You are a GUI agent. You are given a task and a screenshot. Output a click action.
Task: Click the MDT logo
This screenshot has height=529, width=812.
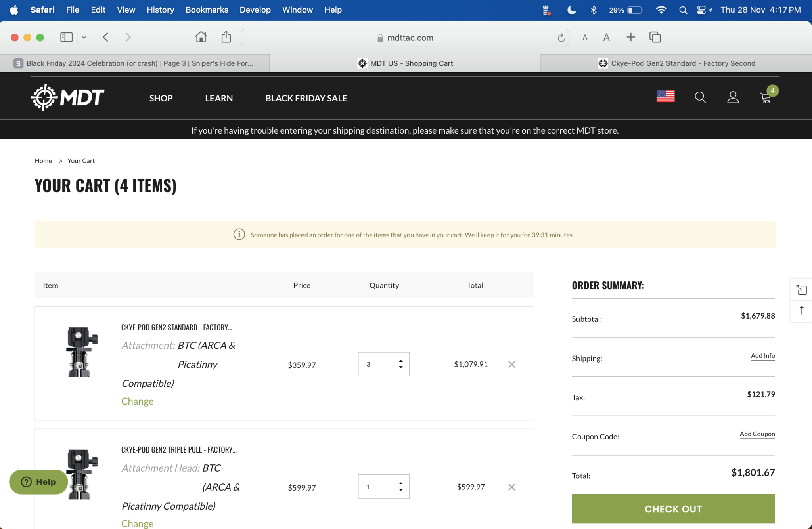tap(67, 97)
